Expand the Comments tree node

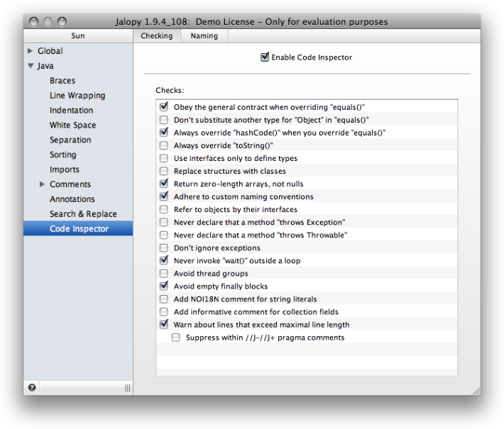(x=42, y=184)
